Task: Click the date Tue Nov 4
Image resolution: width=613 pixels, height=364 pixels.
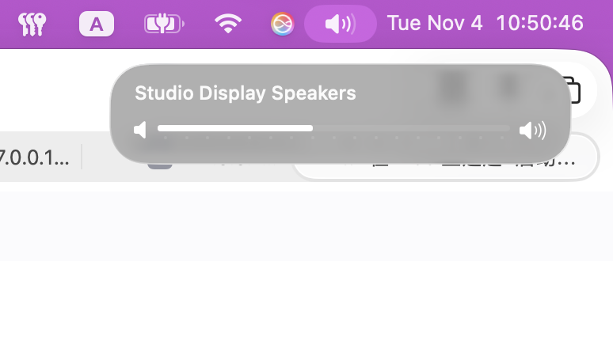Action: point(435,23)
